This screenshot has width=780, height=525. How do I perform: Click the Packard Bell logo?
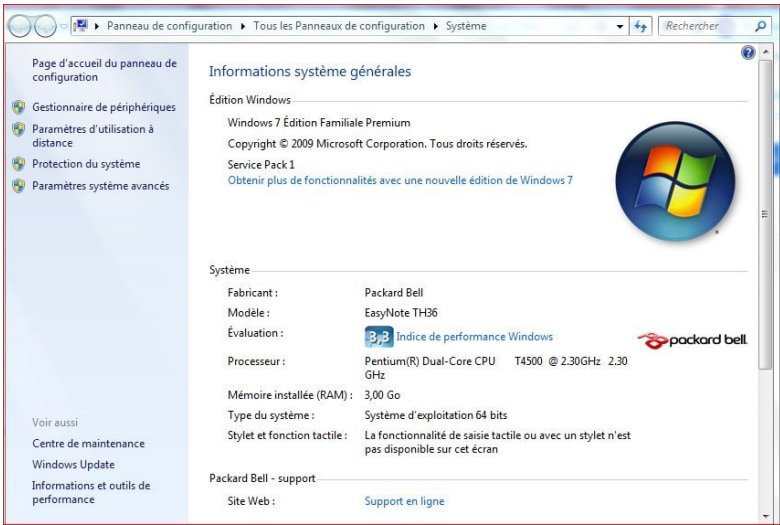pos(692,340)
